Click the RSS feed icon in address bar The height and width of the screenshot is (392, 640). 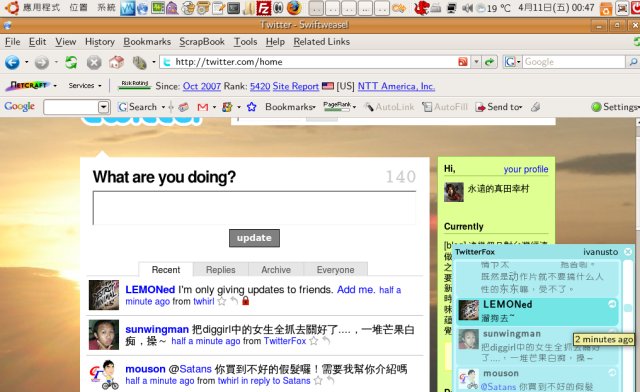point(463,62)
